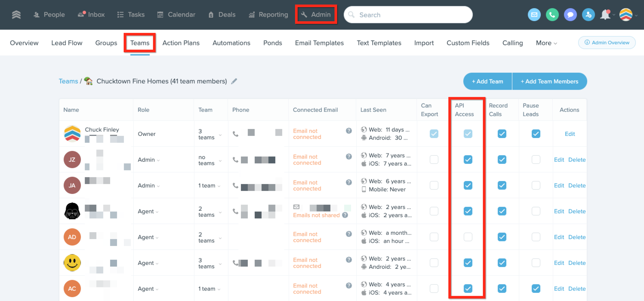Toggle Can Export for JZ row
The image size is (644, 301).
click(x=434, y=160)
